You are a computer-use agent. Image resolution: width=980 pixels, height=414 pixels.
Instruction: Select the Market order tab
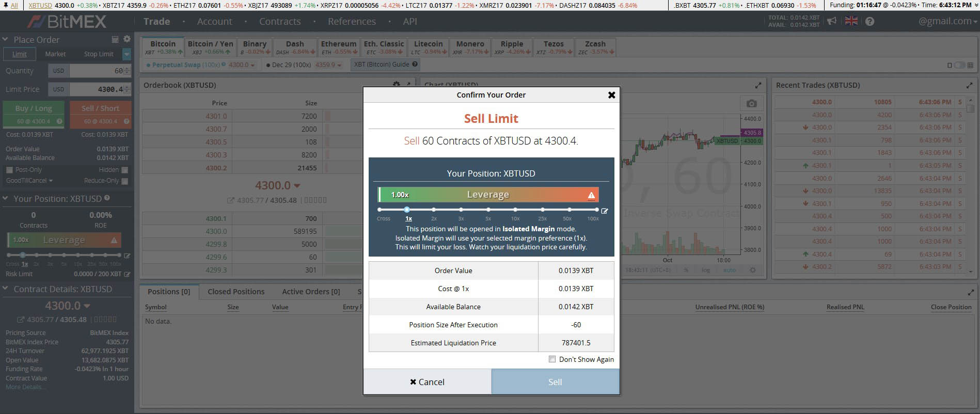(x=55, y=54)
